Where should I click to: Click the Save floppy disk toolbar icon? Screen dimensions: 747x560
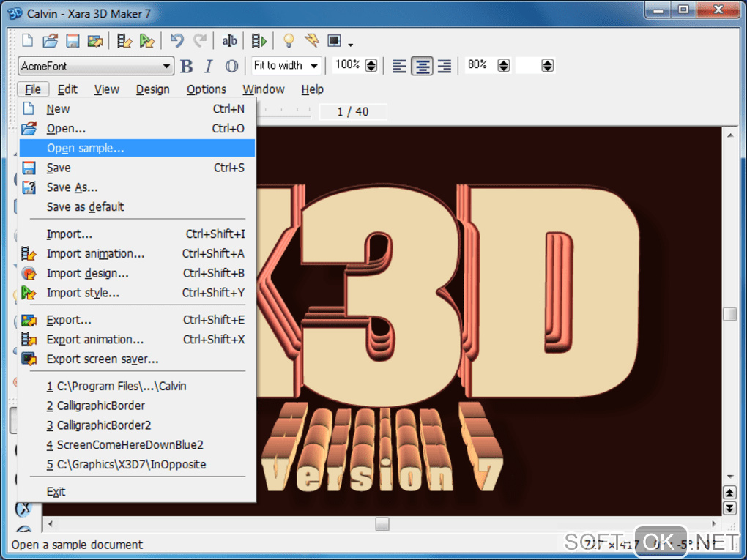point(73,41)
